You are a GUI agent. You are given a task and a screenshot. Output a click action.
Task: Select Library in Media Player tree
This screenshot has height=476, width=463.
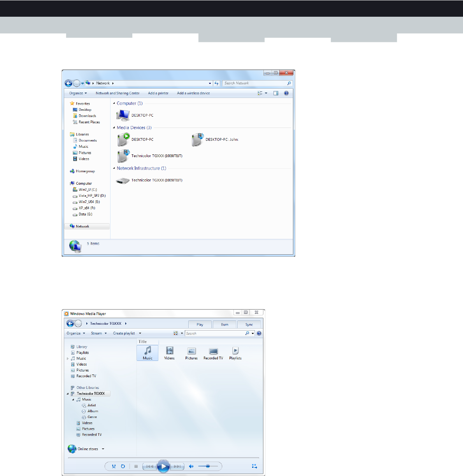[x=79, y=347]
